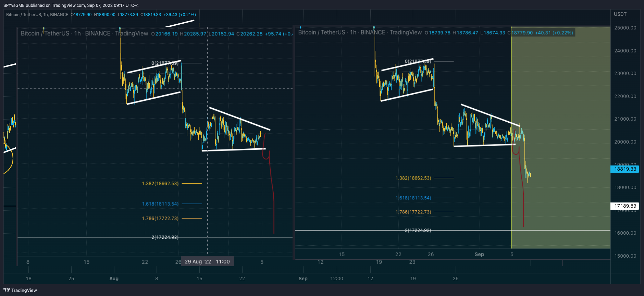Click the 18000.00 price axis level
The height and width of the screenshot is (296, 644).
[625, 187]
